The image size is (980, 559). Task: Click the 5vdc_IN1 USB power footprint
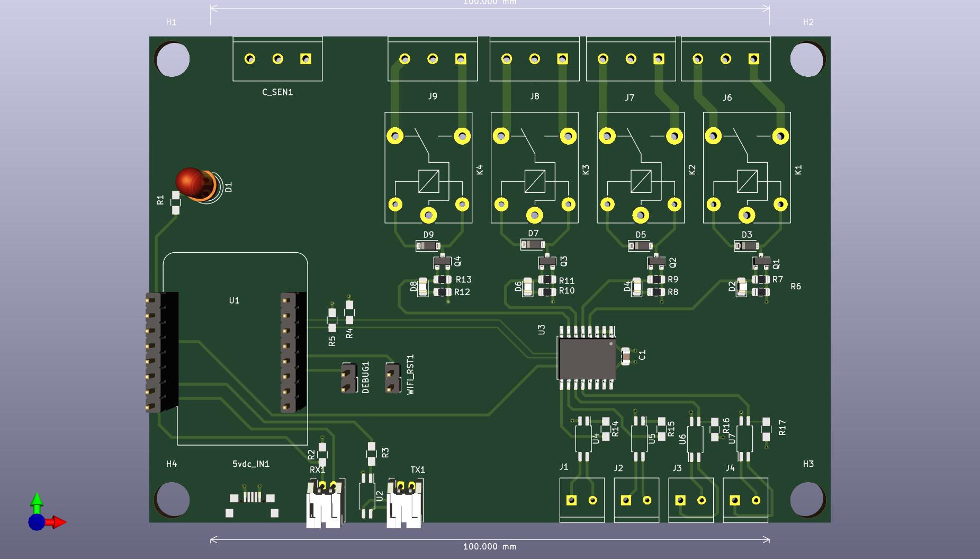click(252, 500)
